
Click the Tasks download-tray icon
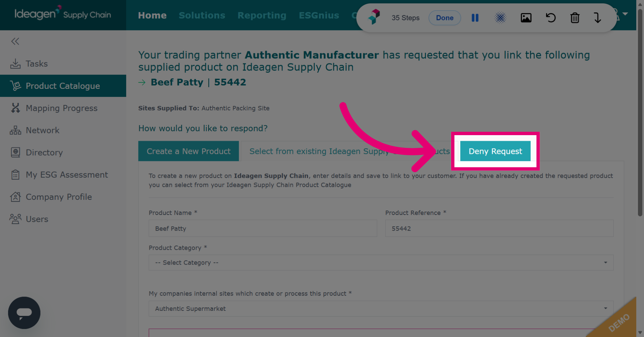tap(15, 64)
